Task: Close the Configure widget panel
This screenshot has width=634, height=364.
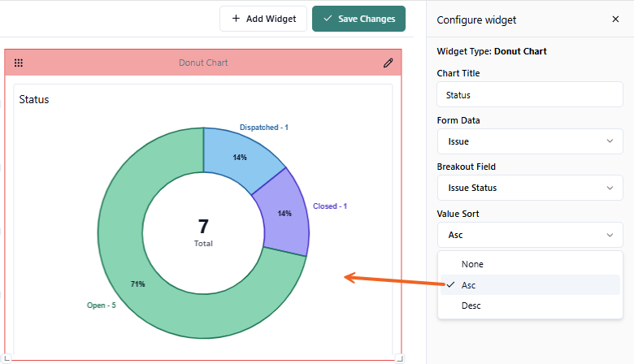Action: pos(615,19)
